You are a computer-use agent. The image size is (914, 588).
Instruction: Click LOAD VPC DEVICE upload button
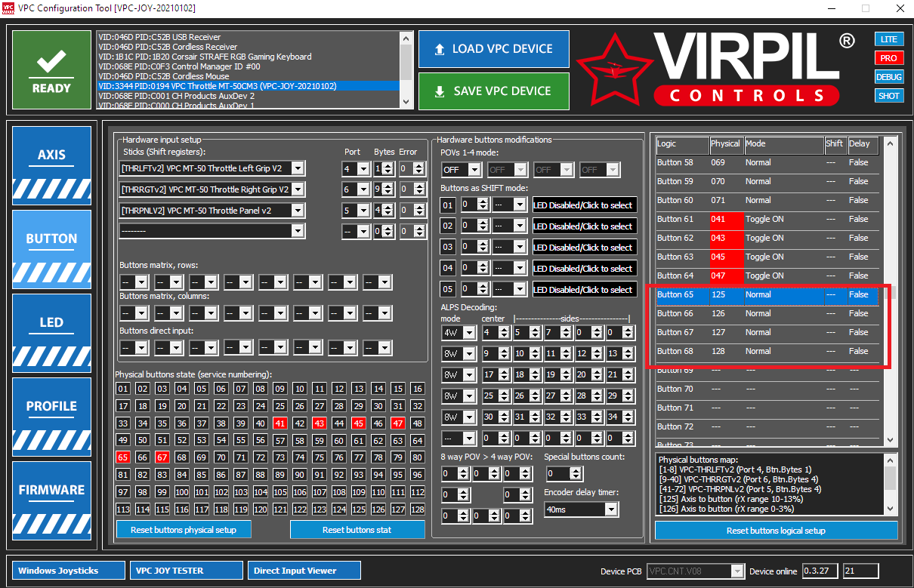[x=493, y=49]
